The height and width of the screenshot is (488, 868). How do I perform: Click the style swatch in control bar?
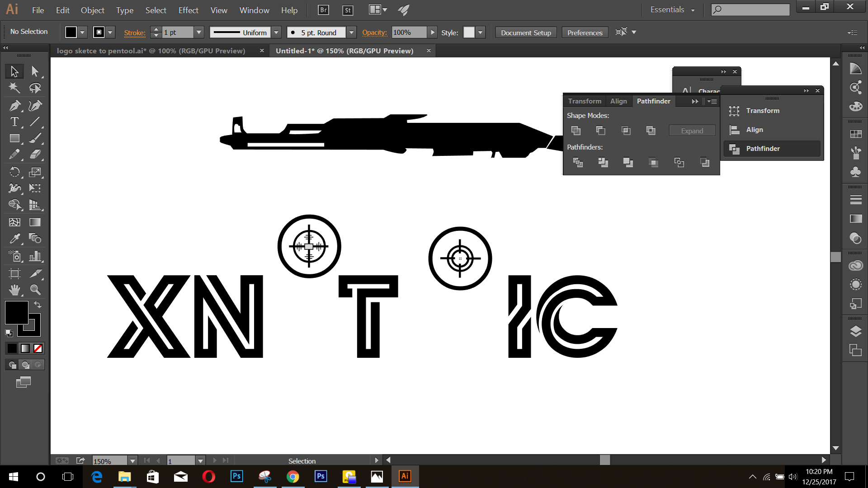click(469, 33)
